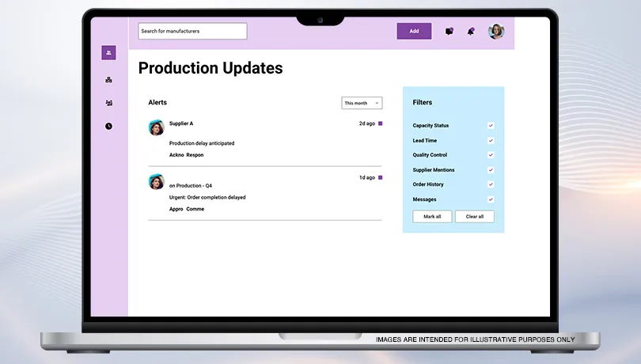The height and width of the screenshot is (364, 641).
Task: Select the highlighted contacts icon in sidebar
Action: click(x=108, y=53)
